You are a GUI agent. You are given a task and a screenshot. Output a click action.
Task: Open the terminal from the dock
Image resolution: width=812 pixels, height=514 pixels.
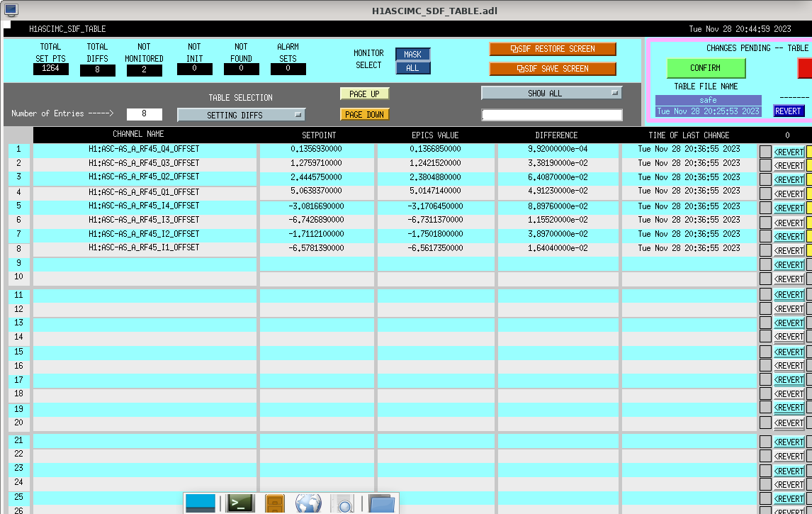click(x=241, y=503)
